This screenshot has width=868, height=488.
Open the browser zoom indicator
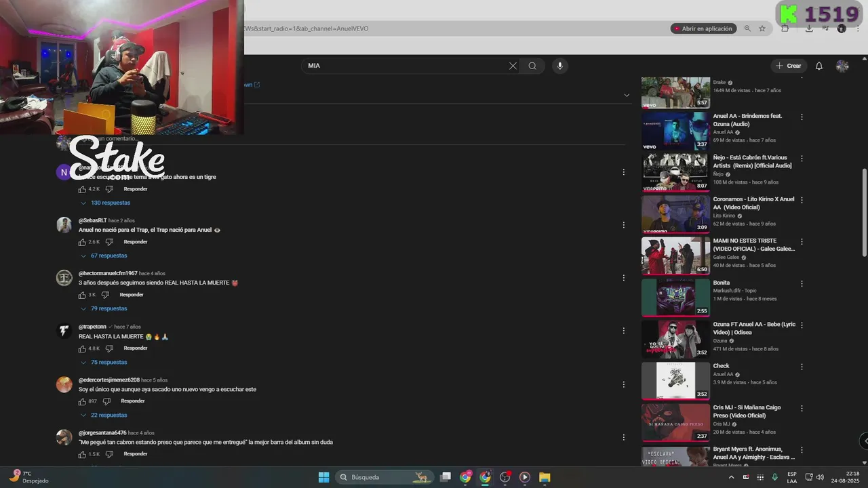tap(747, 28)
